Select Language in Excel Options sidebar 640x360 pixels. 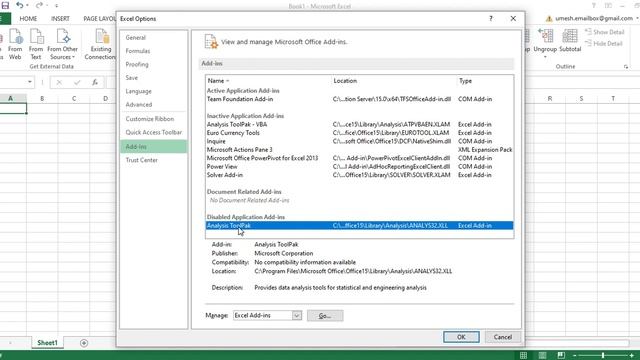point(153,91)
